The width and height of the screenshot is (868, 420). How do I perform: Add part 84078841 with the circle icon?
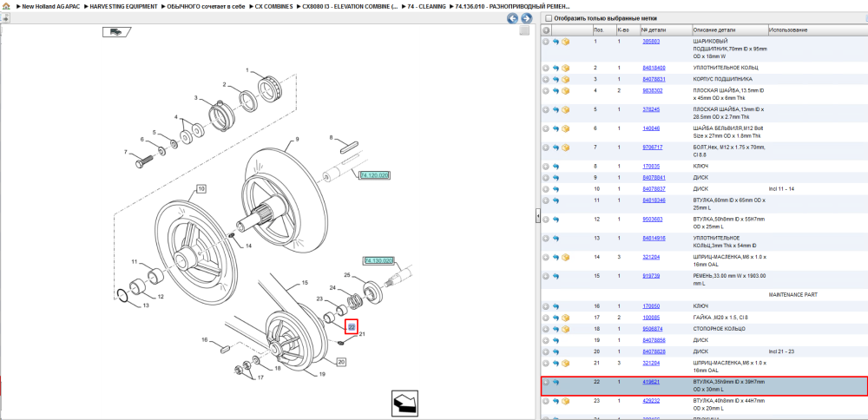546,178
